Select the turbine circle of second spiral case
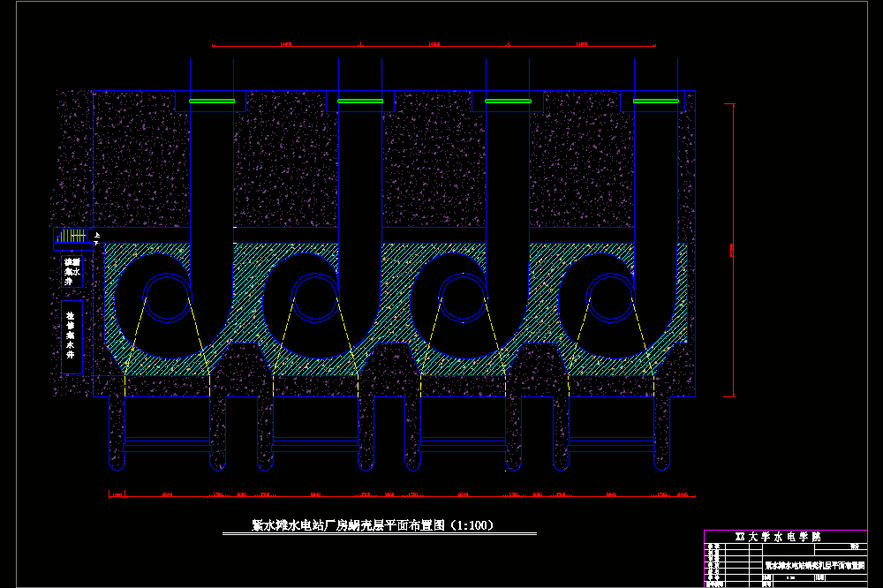This screenshot has width=883, height=588. click(315, 298)
